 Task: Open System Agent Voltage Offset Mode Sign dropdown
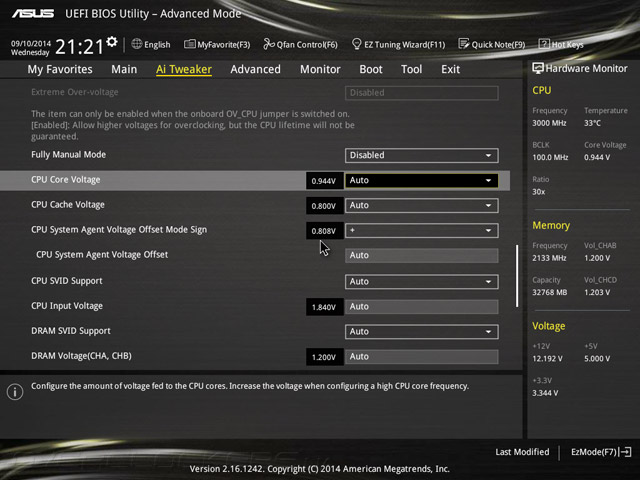(x=422, y=231)
